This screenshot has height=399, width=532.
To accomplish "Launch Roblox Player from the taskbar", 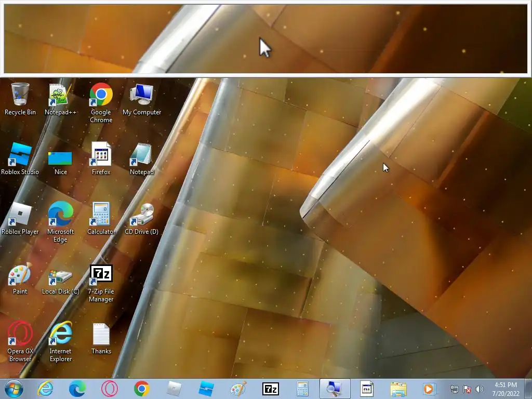I will coord(174,389).
